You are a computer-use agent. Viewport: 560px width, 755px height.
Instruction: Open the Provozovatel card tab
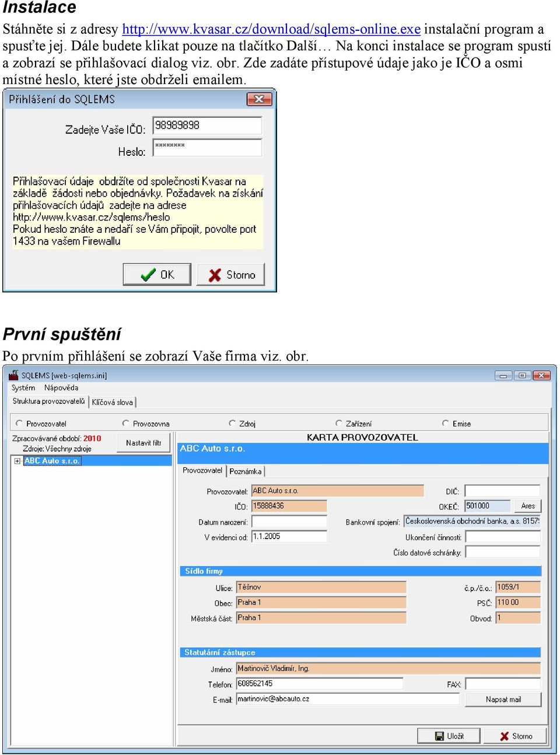pyautogui.click(x=202, y=470)
